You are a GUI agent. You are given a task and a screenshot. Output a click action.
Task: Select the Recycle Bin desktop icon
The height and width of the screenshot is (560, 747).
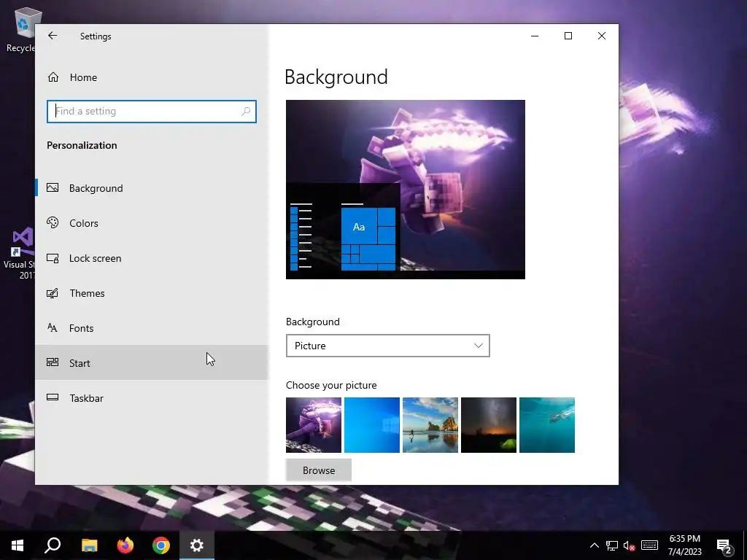tap(21, 29)
